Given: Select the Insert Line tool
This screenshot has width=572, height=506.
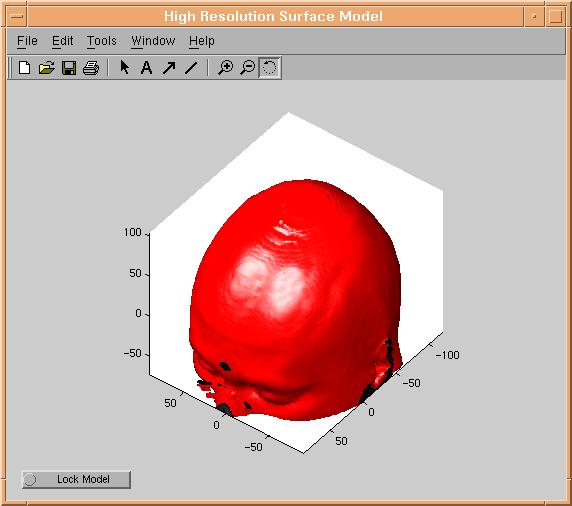Looking at the screenshot, I should (x=191, y=68).
